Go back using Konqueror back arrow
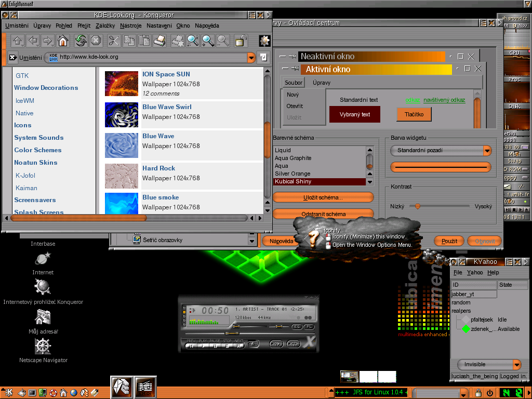The height and width of the screenshot is (399, 532). [33, 41]
